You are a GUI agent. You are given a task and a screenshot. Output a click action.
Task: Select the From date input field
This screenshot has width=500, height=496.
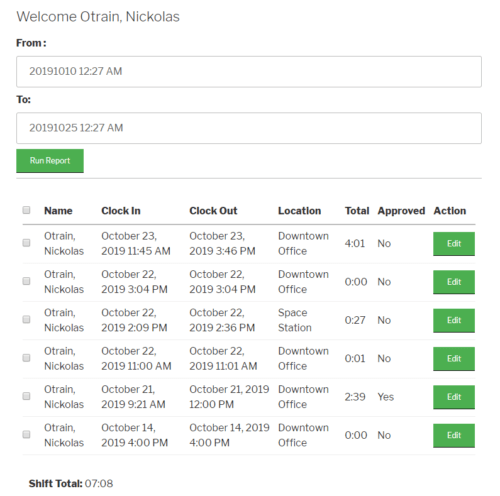pos(249,72)
